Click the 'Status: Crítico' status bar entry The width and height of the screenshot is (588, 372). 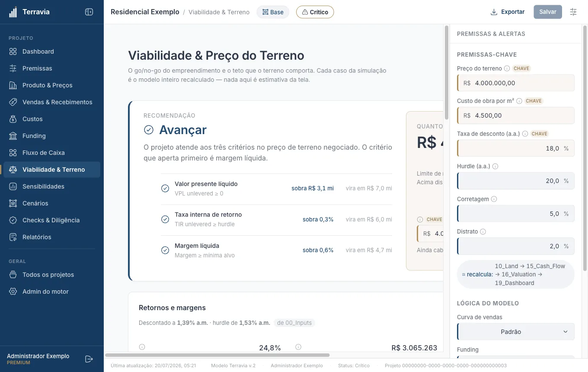(x=354, y=366)
